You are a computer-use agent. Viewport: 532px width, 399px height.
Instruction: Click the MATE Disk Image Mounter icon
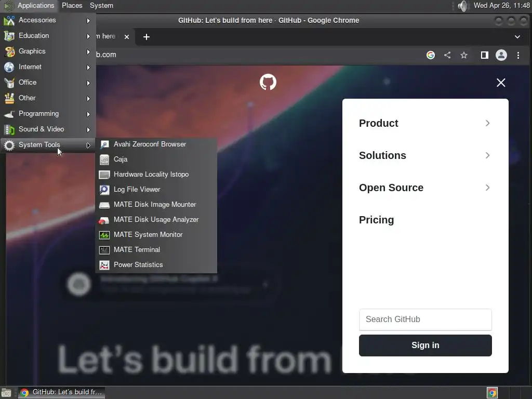click(x=104, y=205)
